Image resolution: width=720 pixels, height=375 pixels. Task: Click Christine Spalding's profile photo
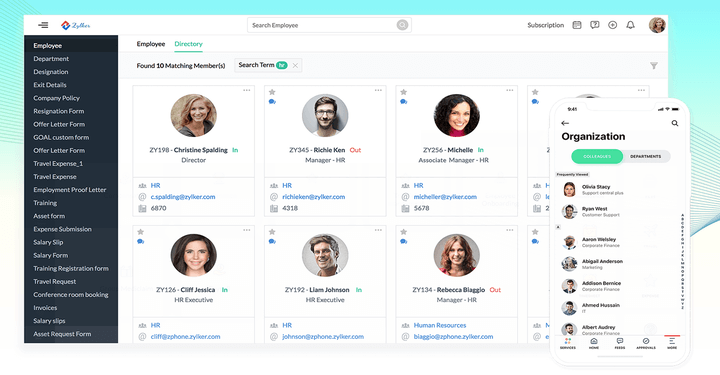pyautogui.click(x=193, y=116)
